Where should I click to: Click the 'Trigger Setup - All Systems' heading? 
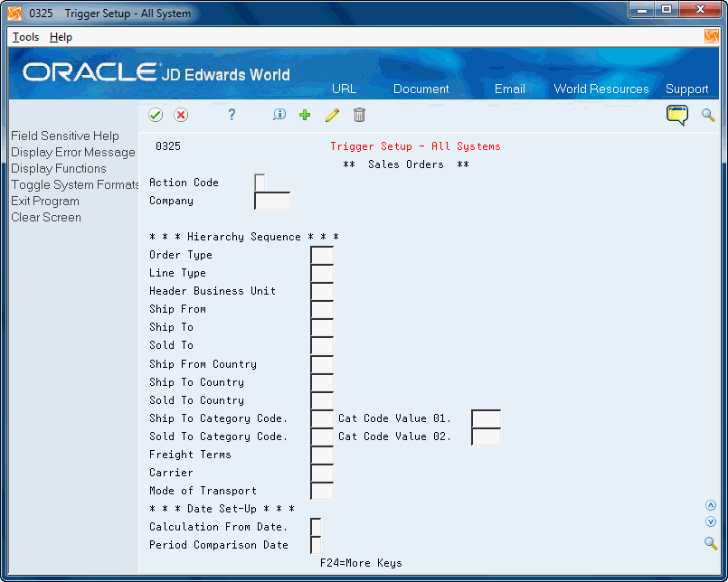click(x=415, y=146)
